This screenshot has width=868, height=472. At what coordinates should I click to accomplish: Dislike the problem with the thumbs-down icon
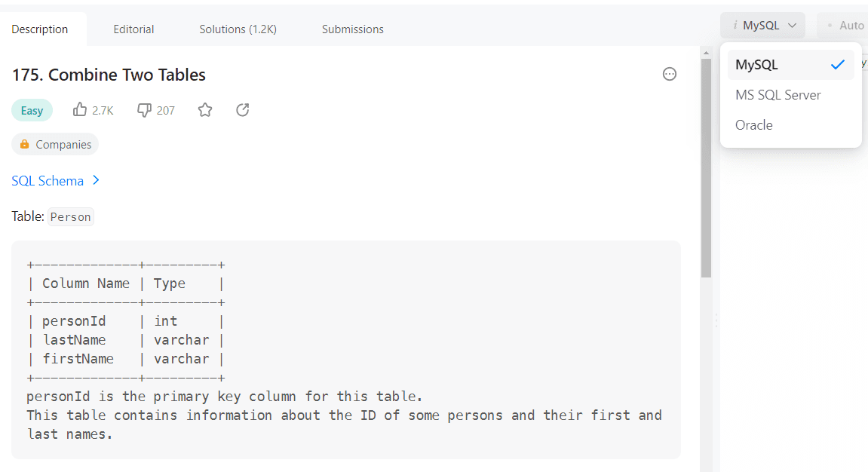click(x=143, y=109)
